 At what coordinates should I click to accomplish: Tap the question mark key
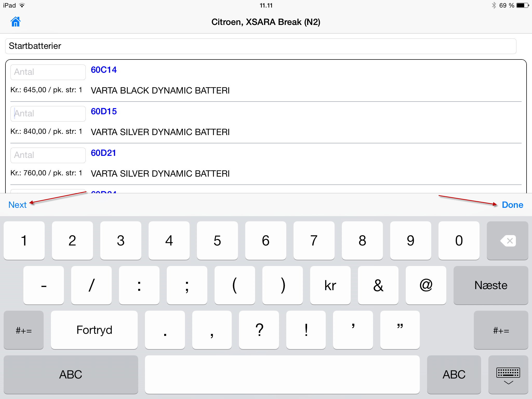coord(259,330)
